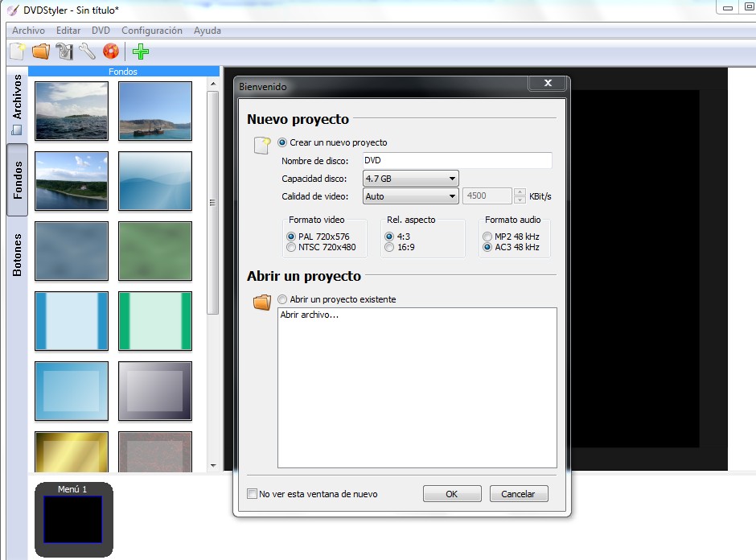
Task: Select Abrir un proyecto existente radio button
Action: 282,299
